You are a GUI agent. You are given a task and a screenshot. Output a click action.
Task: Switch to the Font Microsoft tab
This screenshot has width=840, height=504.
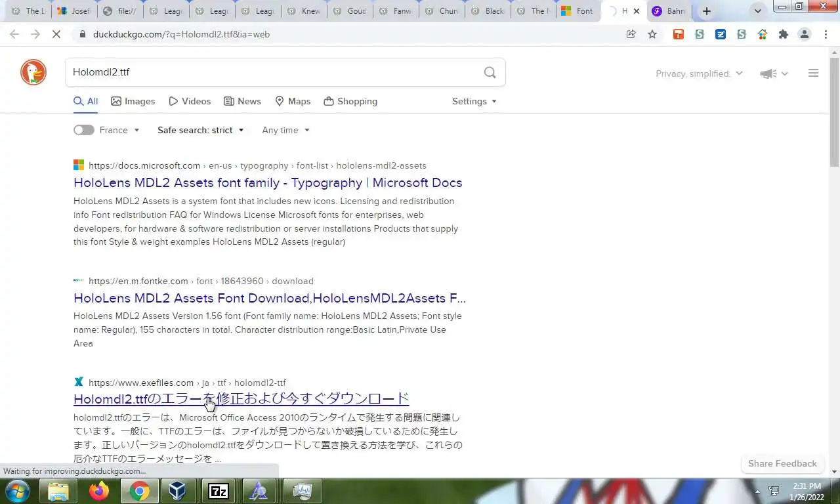pyautogui.click(x=577, y=11)
